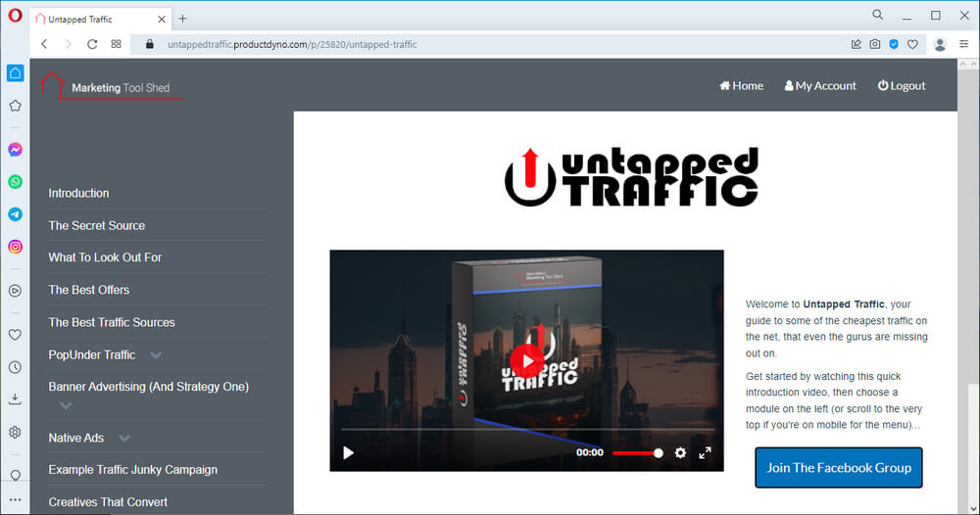The width and height of the screenshot is (980, 515).
Task: Click Logout in top navigation
Action: 902,85
